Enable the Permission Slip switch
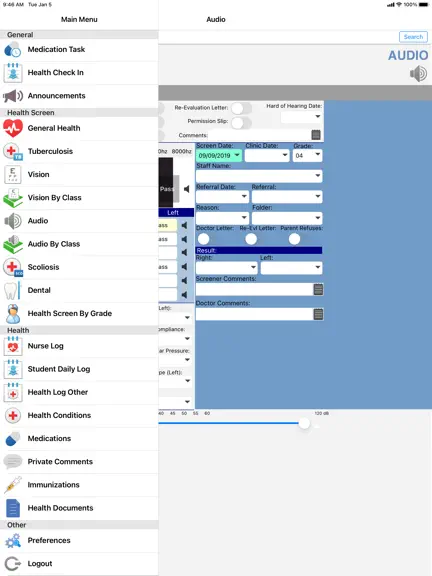Screen dimensions: 432x576 (x=241, y=122)
